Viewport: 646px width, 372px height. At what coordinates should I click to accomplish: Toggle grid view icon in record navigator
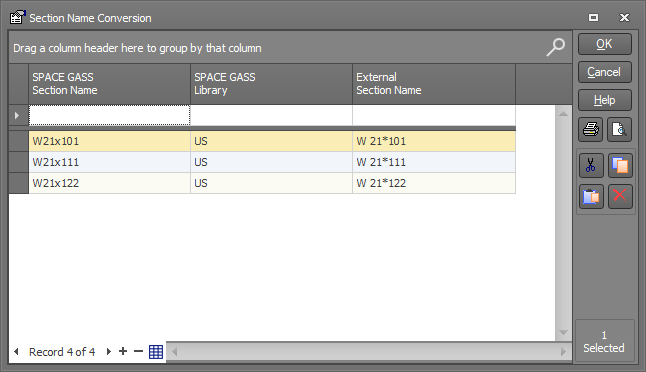156,352
